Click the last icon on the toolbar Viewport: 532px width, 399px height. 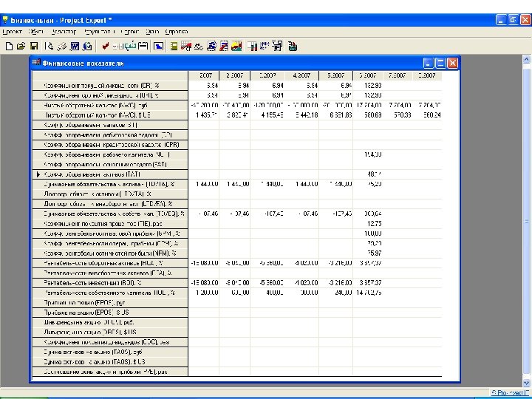coord(293,46)
